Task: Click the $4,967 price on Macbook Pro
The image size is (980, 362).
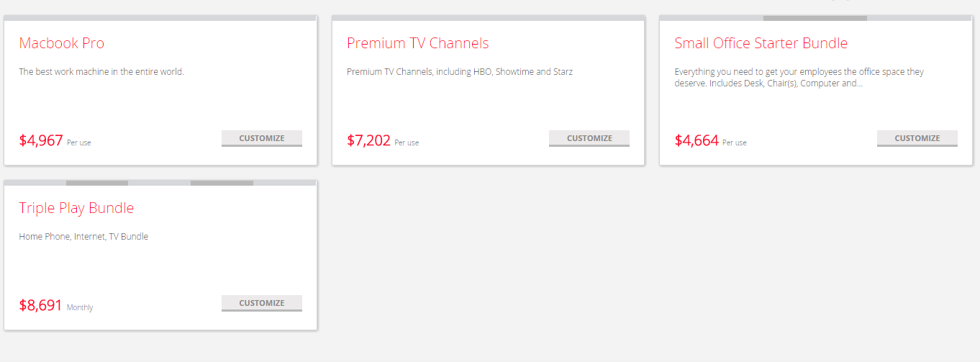Action: (x=41, y=140)
